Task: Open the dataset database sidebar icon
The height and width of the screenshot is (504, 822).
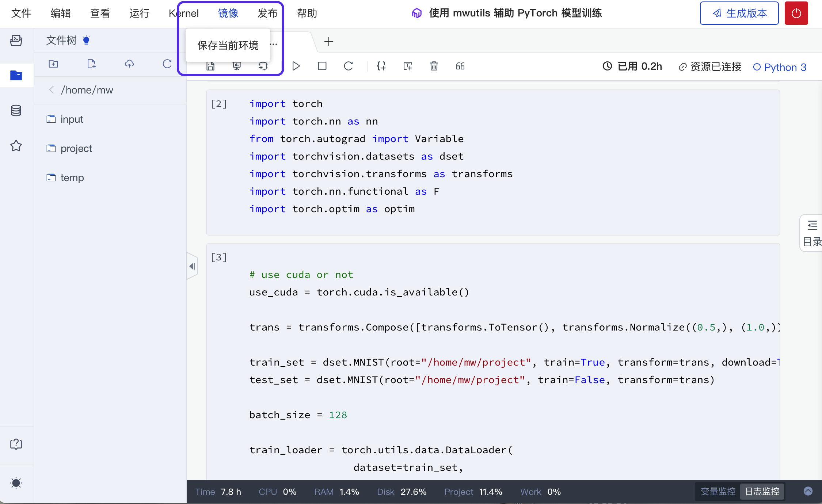Action: [x=16, y=110]
